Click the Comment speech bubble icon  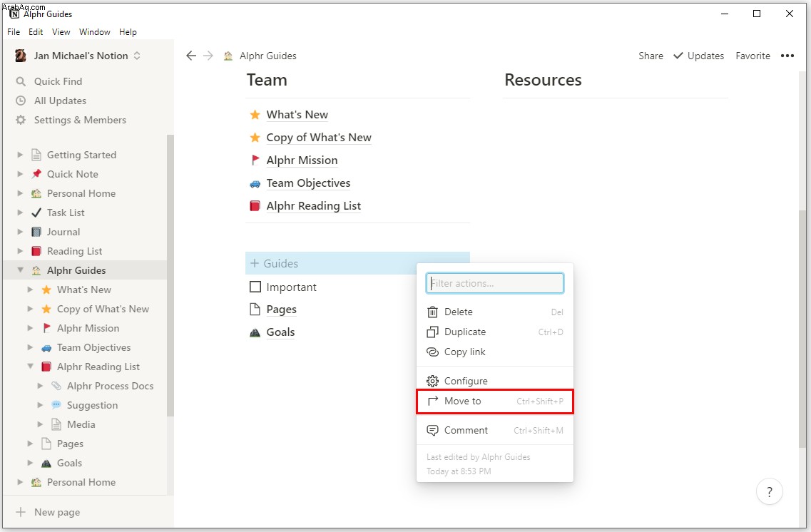(432, 430)
